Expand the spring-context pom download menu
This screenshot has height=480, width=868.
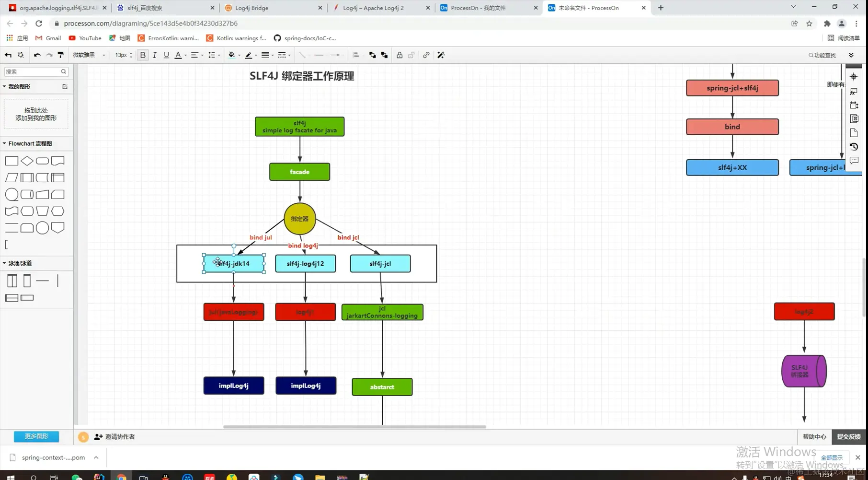pyautogui.click(x=96, y=457)
